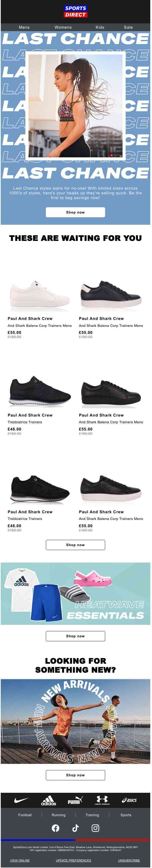Viewport: 152px width, 868px height.
Task: Open the Update Preferences link
Action: (x=74, y=860)
